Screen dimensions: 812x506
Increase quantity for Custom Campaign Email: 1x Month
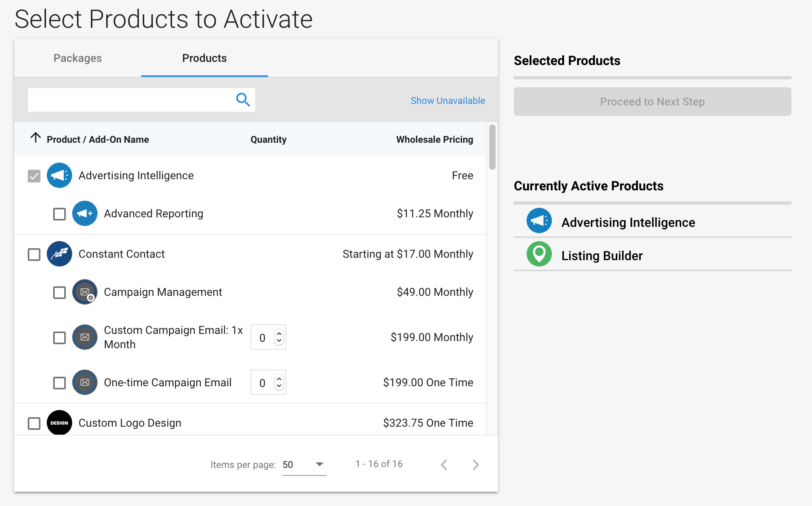(x=279, y=334)
